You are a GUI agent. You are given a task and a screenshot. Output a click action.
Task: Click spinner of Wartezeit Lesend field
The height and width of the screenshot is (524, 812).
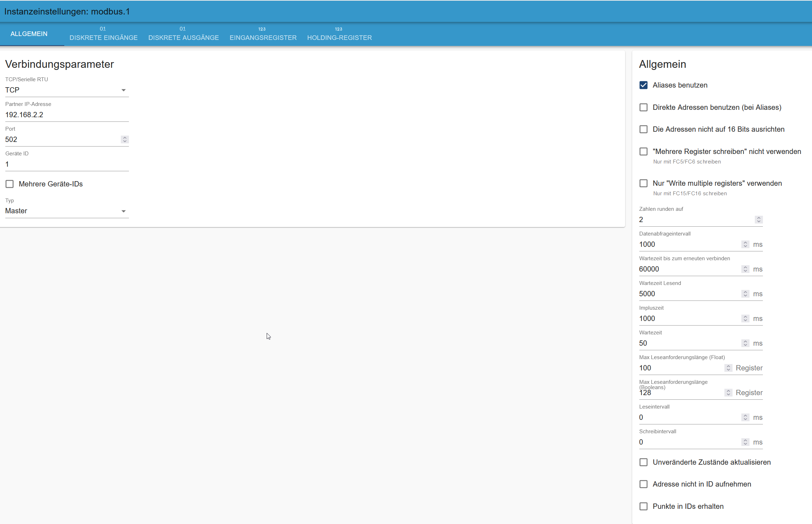(x=745, y=294)
